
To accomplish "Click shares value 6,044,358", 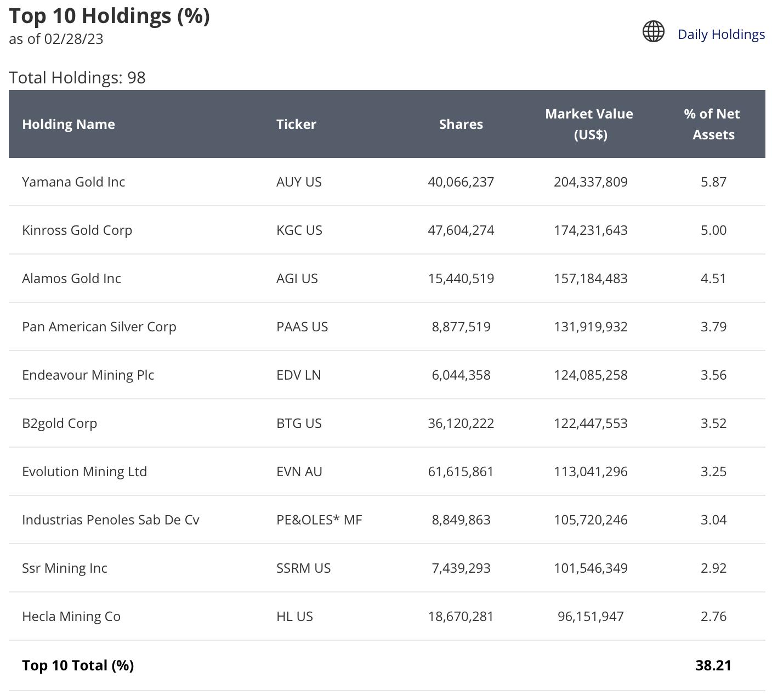I will 461,375.
